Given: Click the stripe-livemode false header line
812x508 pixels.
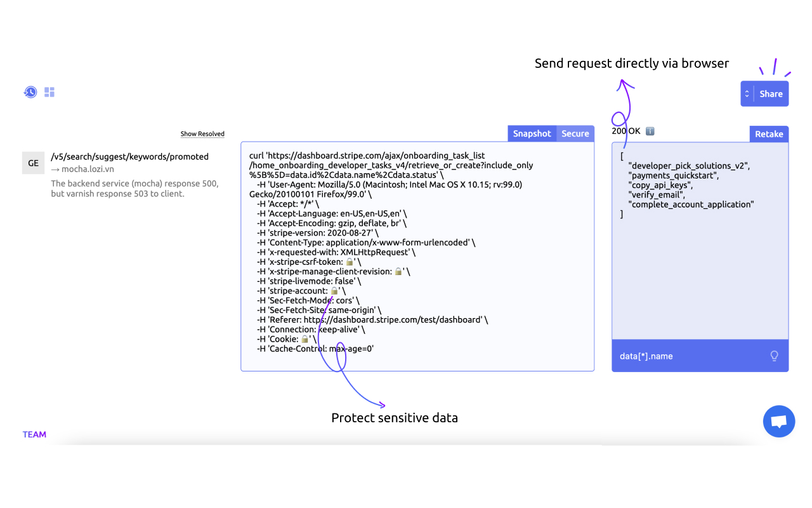Looking at the screenshot, I should coord(309,281).
